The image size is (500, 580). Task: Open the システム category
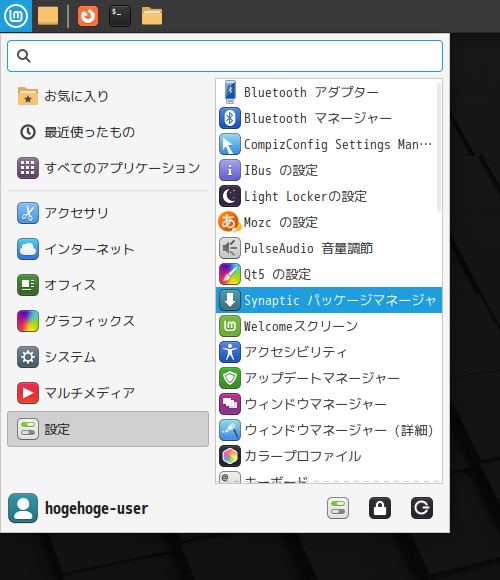tap(108, 357)
